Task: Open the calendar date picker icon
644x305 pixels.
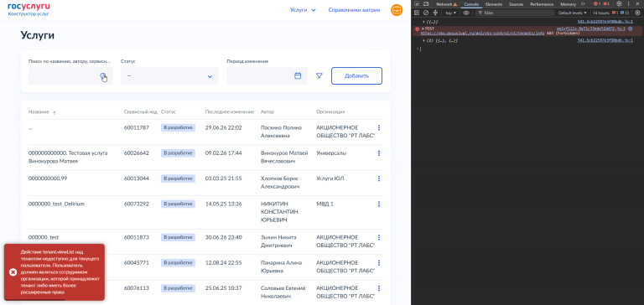Action: point(298,76)
